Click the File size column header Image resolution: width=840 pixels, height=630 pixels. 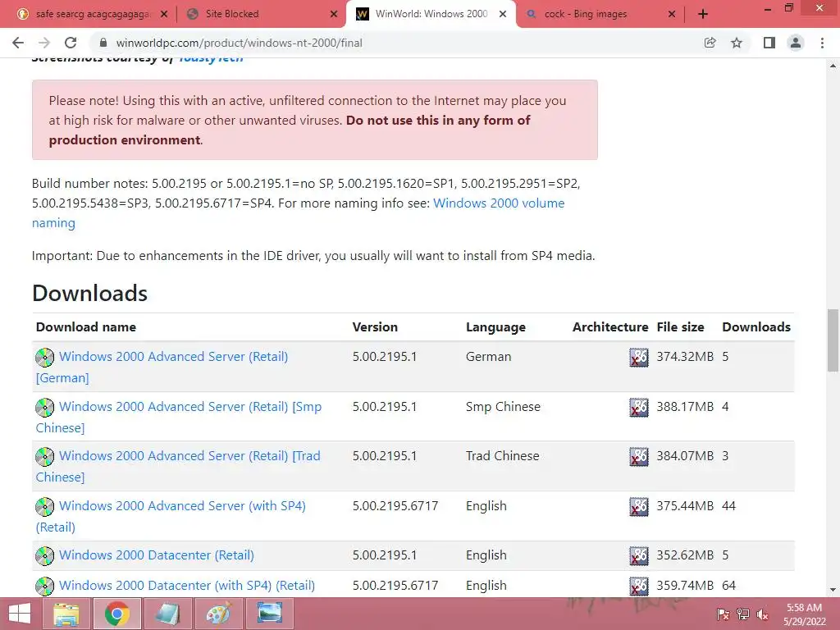(x=680, y=326)
